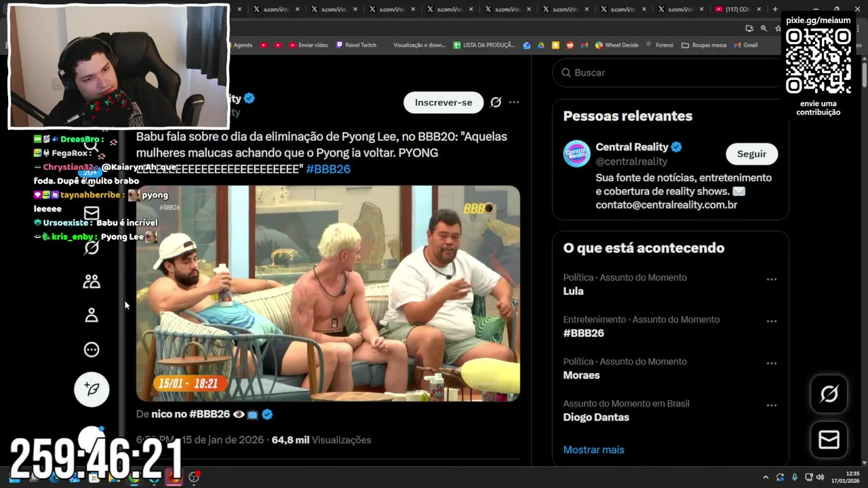Open the Google Drive bookmark icon
The image size is (868, 488).
[541, 45]
